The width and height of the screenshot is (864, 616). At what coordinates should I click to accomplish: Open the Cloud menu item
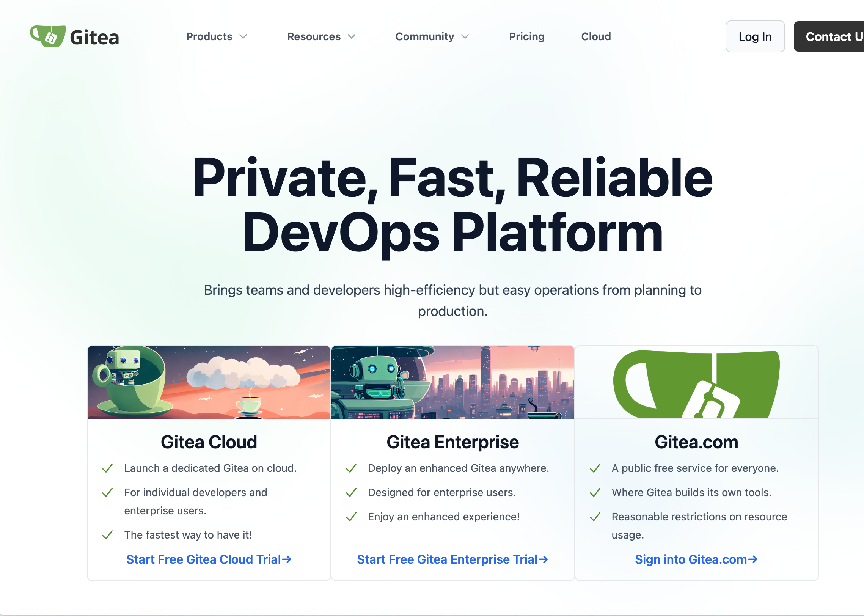coord(596,36)
